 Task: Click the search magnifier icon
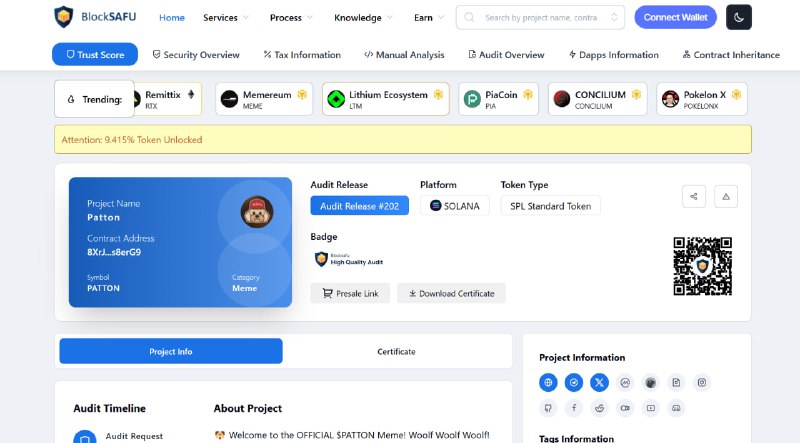(x=469, y=17)
